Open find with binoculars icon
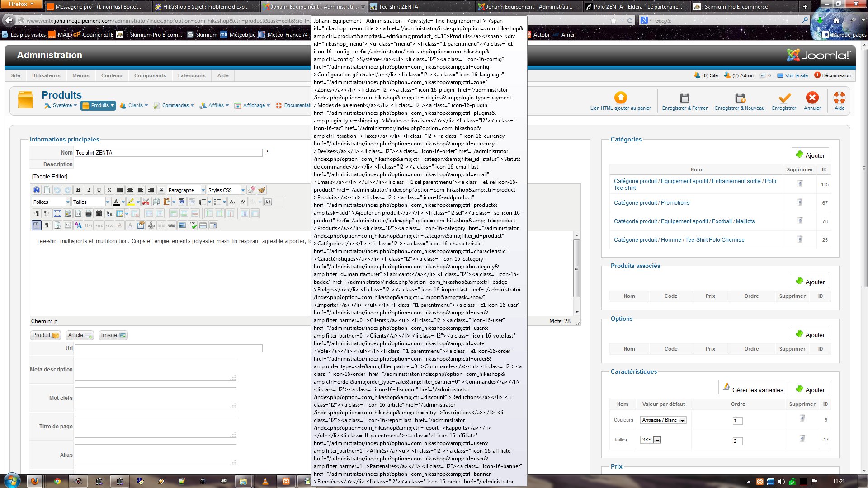This screenshot has height=488, width=868. [99, 213]
